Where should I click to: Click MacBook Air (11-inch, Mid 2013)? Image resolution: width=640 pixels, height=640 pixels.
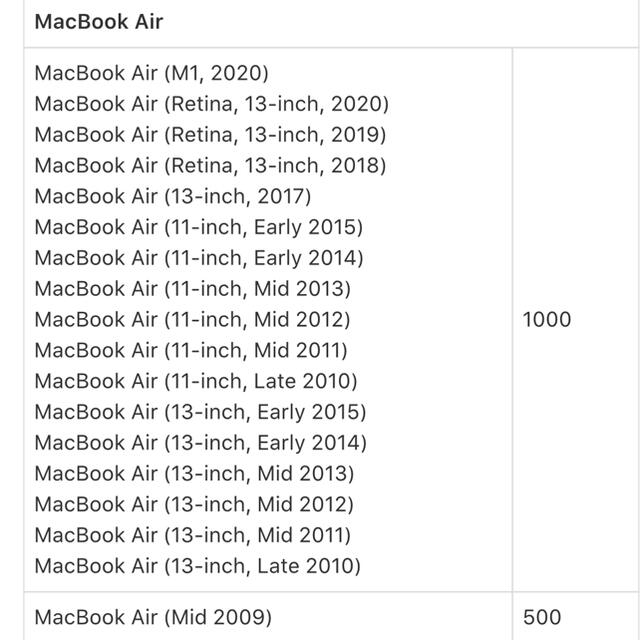(193, 289)
